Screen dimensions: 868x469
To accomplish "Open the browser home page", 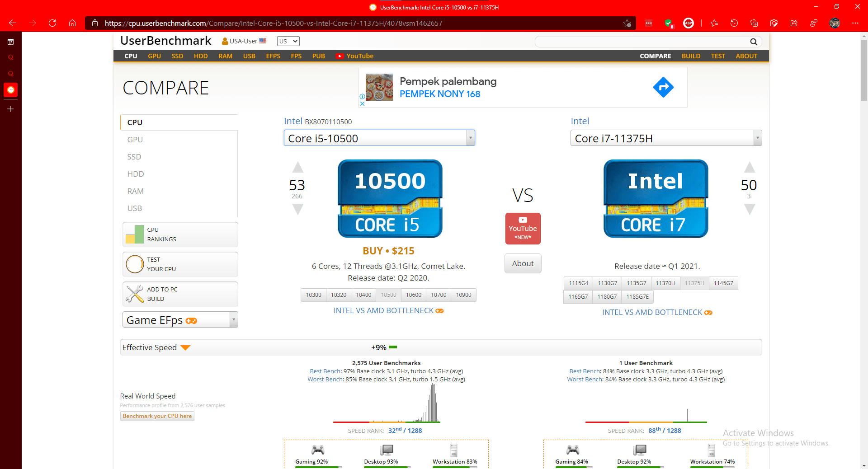I will (x=72, y=23).
